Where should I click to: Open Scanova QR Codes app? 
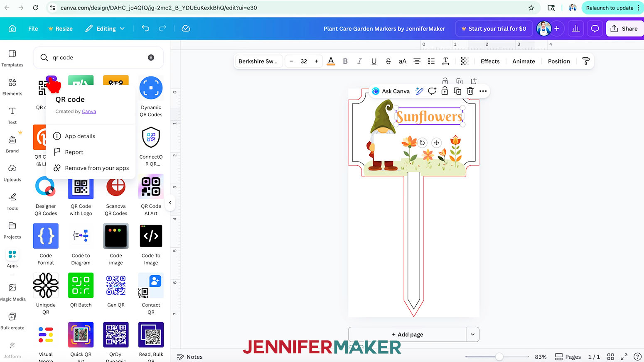coord(116,196)
